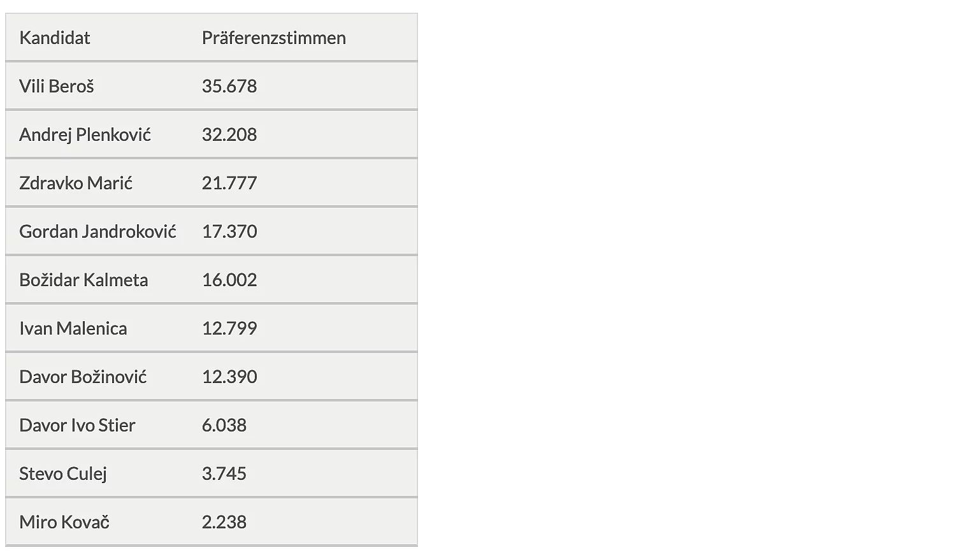Image resolution: width=980 pixels, height=557 pixels.
Task: Click the Präferenzstimmen column header
Action: point(273,38)
